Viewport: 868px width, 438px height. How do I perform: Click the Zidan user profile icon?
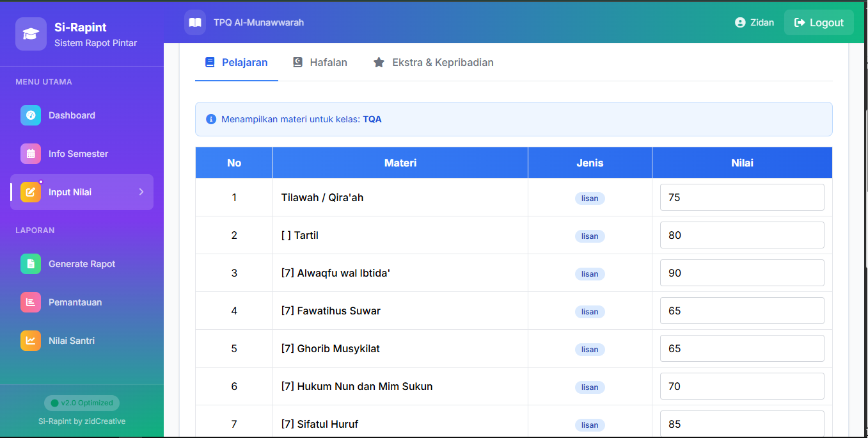coord(740,22)
